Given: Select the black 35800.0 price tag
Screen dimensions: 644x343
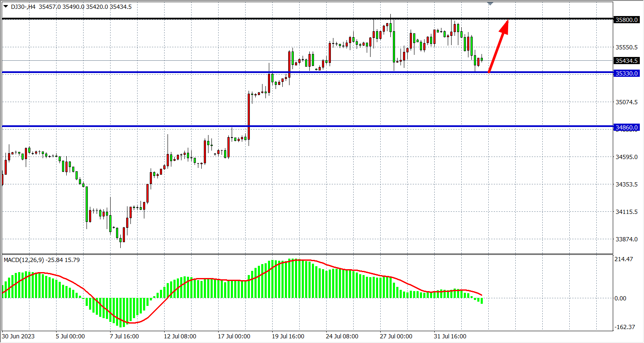Looking at the screenshot, I should tap(627, 20).
